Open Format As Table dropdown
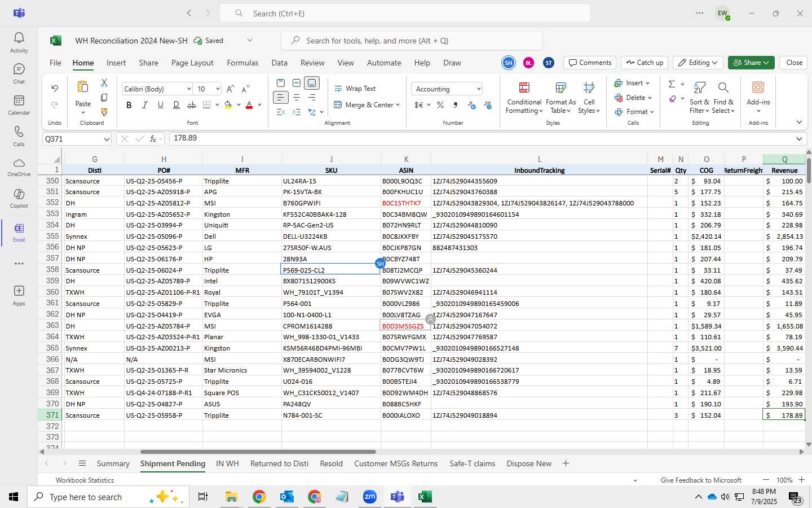This screenshot has width=812, height=508. click(561, 98)
